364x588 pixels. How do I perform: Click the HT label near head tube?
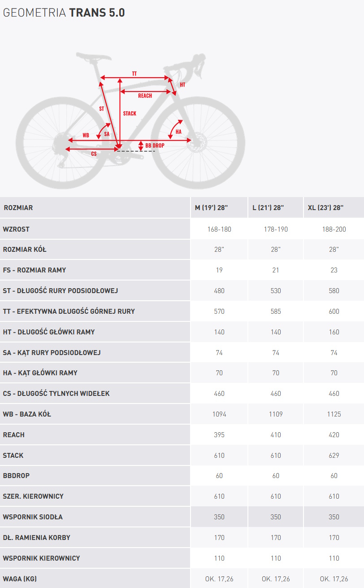[x=182, y=85]
